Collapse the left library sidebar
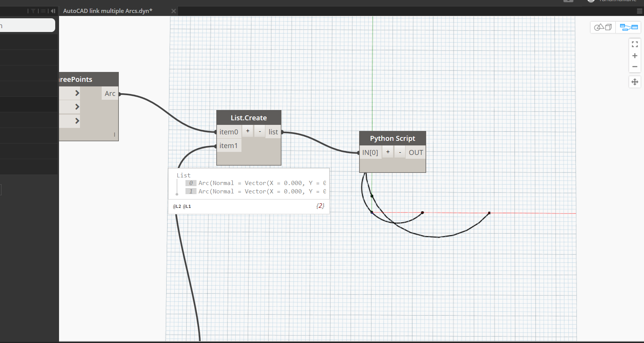Screen dimensions: 644x343 (53, 11)
